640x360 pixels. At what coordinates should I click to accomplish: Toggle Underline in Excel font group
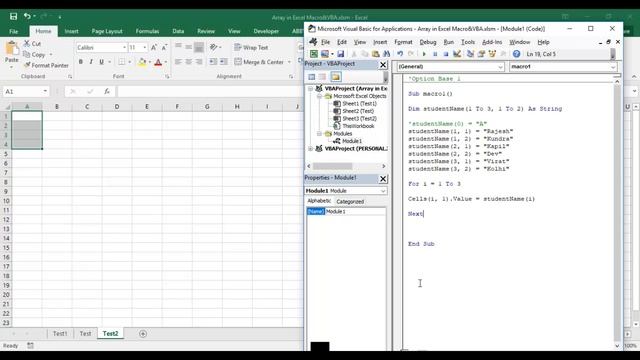click(101, 62)
